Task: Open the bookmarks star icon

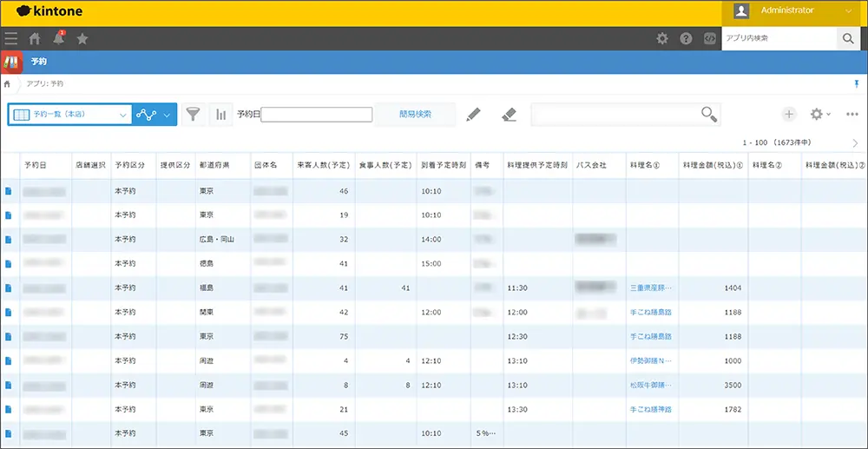Action: (x=82, y=38)
